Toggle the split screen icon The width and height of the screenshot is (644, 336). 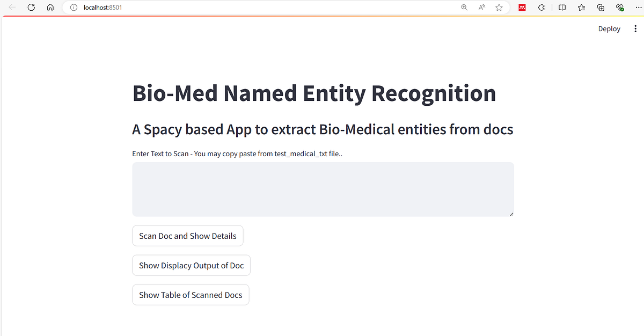562,8
